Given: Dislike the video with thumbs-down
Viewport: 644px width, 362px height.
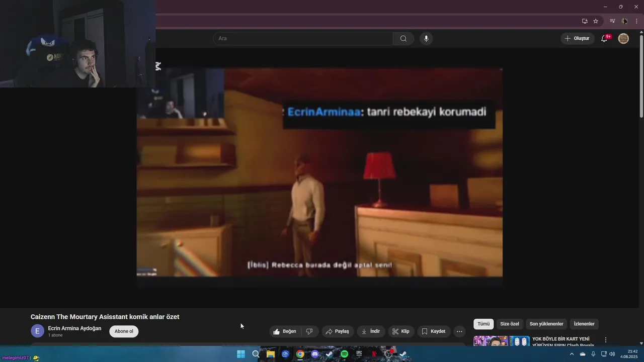Looking at the screenshot, I should (309, 331).
